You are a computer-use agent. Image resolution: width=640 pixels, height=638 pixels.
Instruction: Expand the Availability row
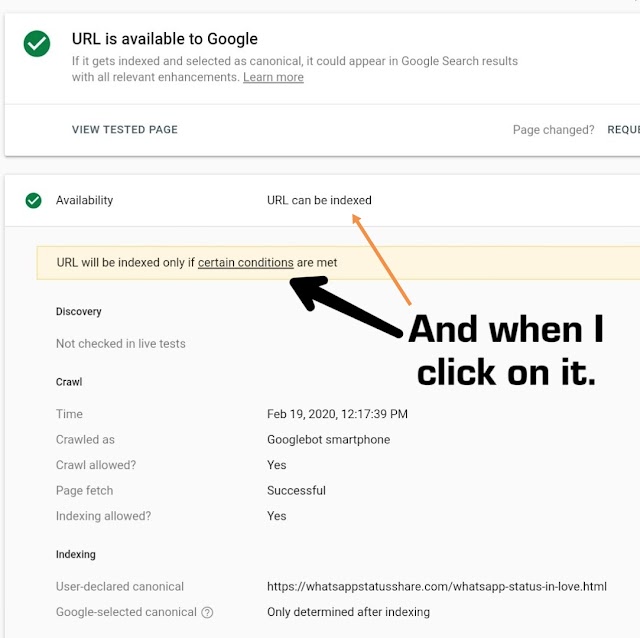(x=322, y=200)
